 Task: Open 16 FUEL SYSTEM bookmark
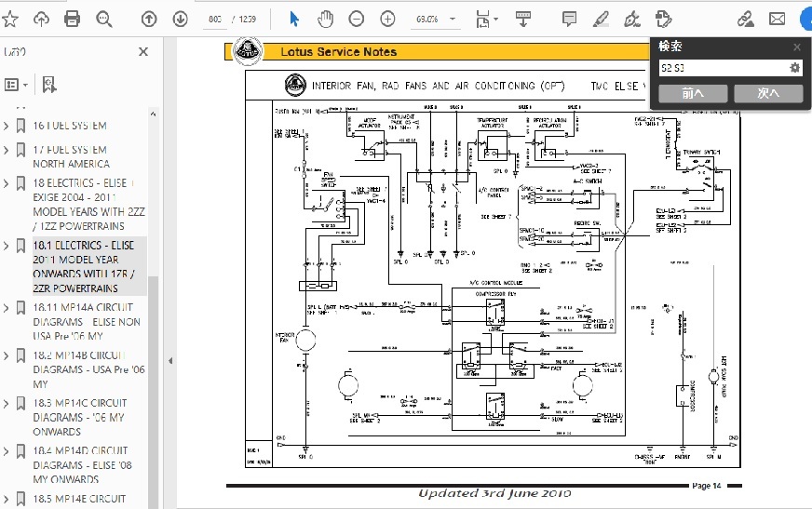pyautogui.click(x=70, y=126)
